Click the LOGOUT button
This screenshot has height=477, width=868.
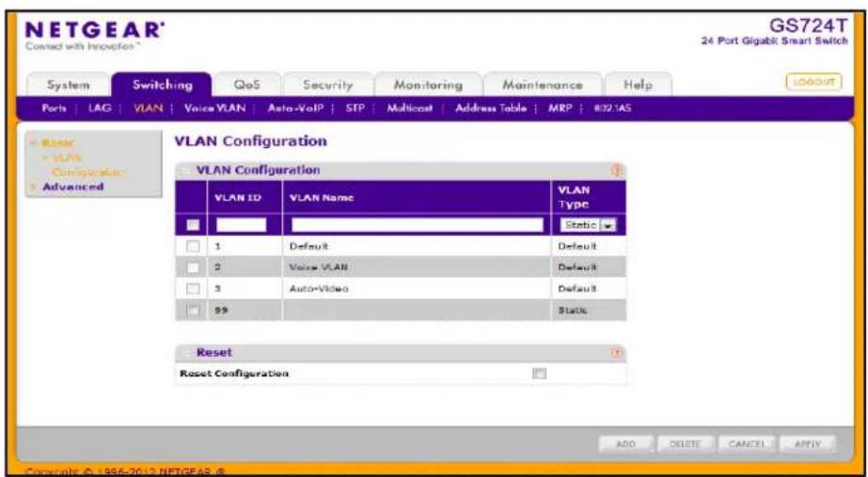pos(813,82)
